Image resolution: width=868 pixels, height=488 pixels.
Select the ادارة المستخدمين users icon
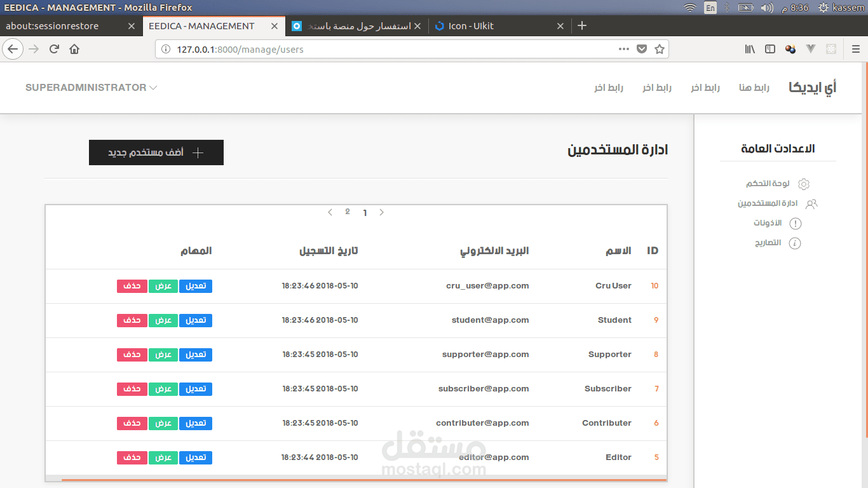click(x=811, y=203)
